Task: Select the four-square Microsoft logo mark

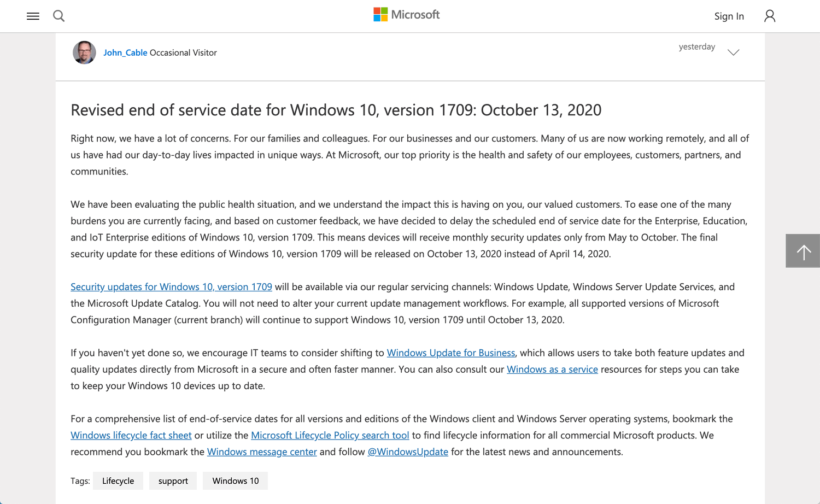Action: (x=379, y=14)
